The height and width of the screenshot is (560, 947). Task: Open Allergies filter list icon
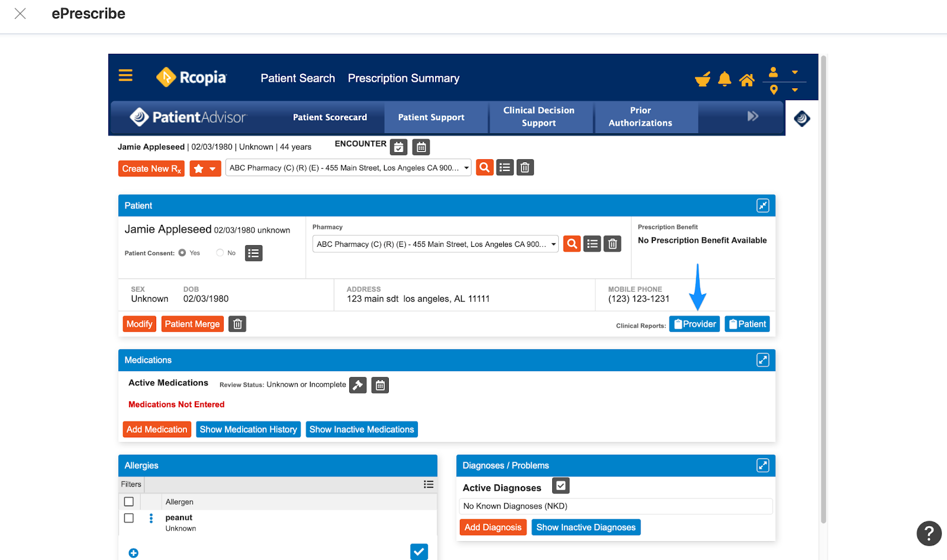(429, 484)
